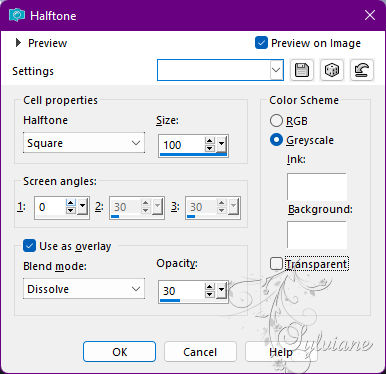Viewport: 386px width, 374px height.
Task: Open the Size slider popup arrow
Action: (222, 145)
